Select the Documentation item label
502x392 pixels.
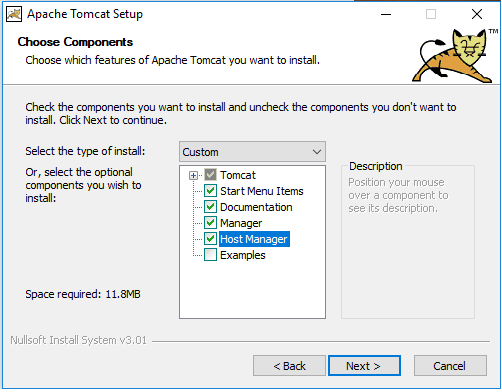(256, 207)
